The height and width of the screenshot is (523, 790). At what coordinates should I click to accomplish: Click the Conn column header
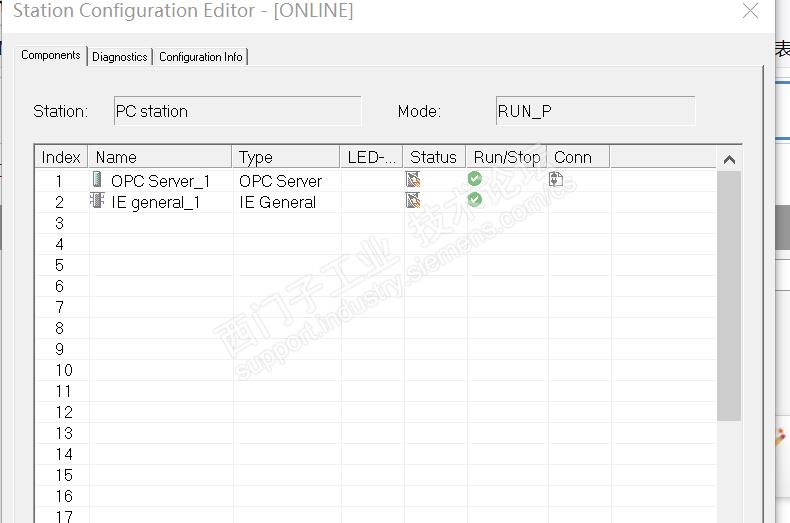[578, 157]
